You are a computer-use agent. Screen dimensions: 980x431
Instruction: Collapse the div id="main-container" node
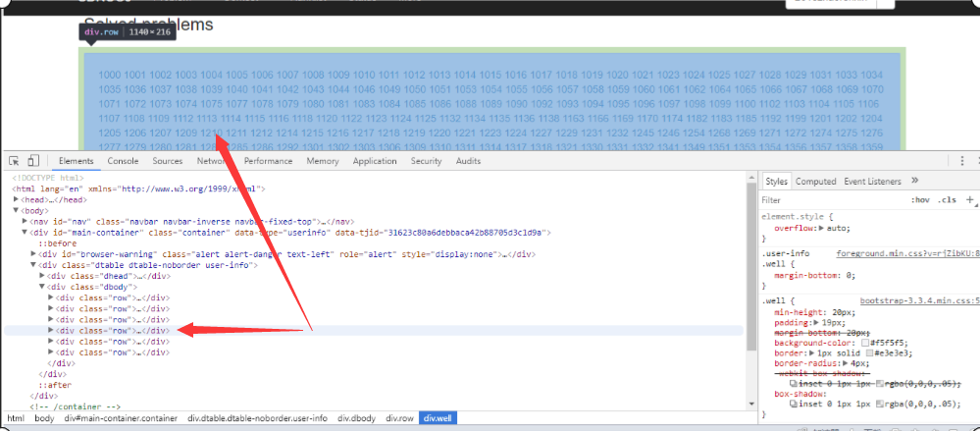point(25,232)
